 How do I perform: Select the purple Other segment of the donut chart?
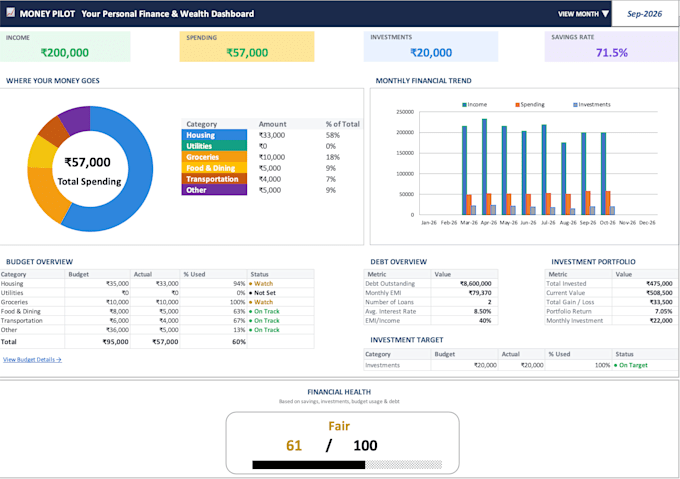click(x=76, y=118)
